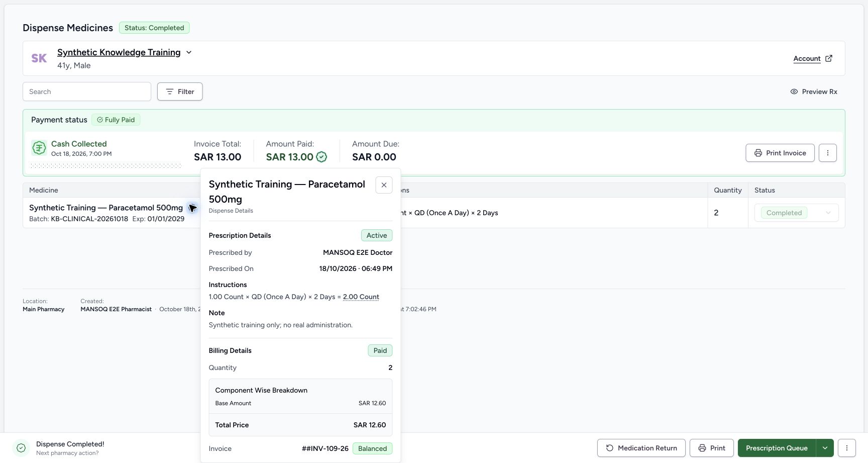Image resolution: width=868 pixels, height=463 pixels.
Task: Click the footer Print button
Action: 712,448
